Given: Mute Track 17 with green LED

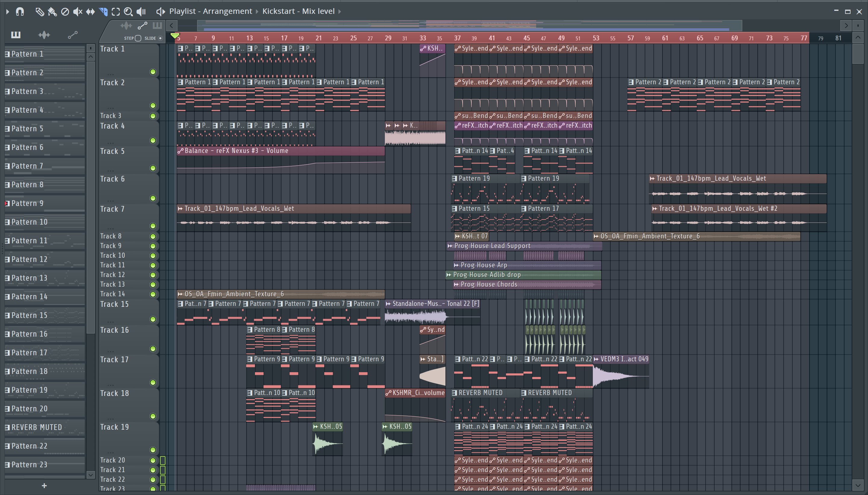Looking at the screenshot, I should 153,382.
